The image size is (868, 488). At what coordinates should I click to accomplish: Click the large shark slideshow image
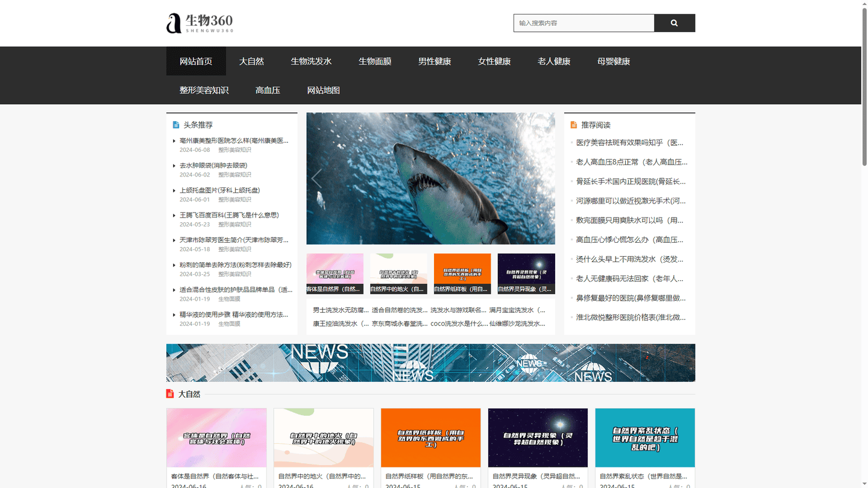tap(430, 178)
